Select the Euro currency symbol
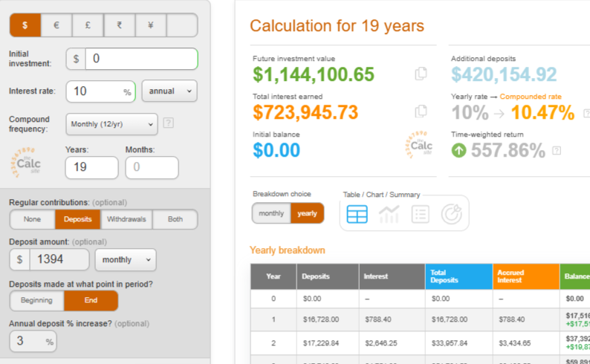Image resolution: width=590 pixels, height=364 pixels. click(x=56, y=25)
